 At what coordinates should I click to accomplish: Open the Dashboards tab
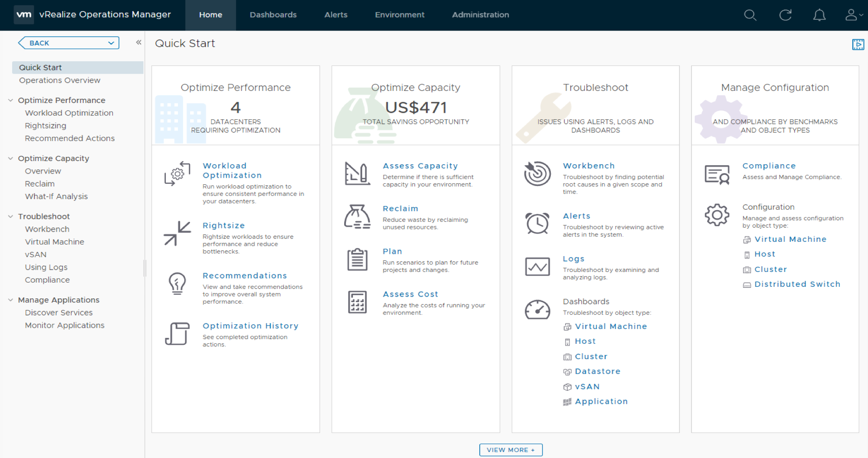pyautogui.click(x=273, y=15)
